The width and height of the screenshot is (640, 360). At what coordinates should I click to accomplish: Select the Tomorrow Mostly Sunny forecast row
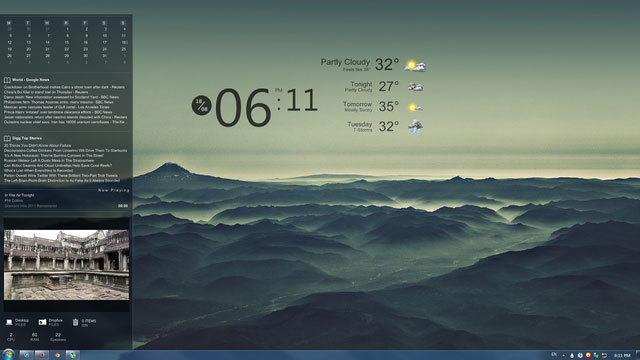[383, 107]
